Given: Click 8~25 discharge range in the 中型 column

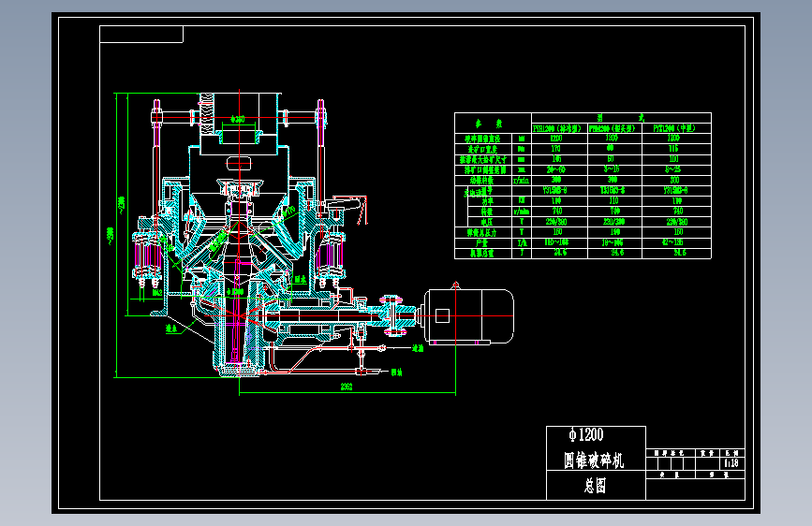Looking at the screenshot, I should [x=673, y=169].
